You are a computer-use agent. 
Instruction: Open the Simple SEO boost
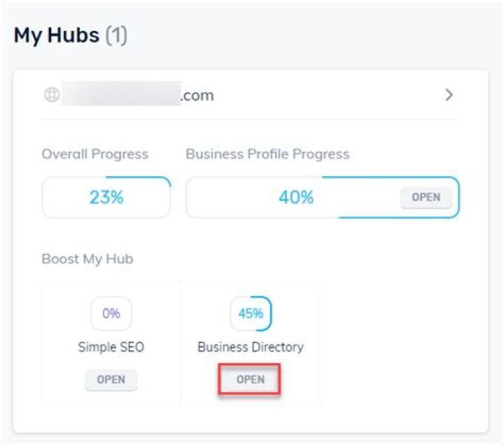[x=111, y=379]
